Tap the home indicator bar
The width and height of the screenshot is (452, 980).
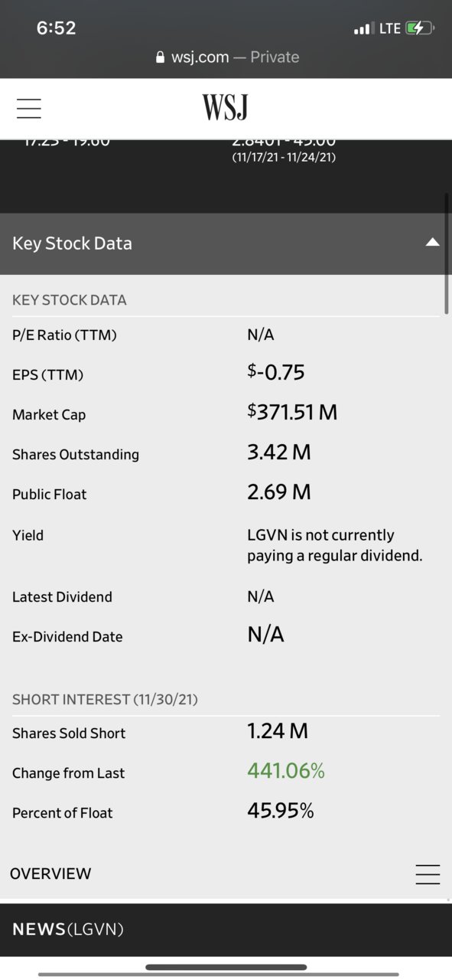pos(226,968)
